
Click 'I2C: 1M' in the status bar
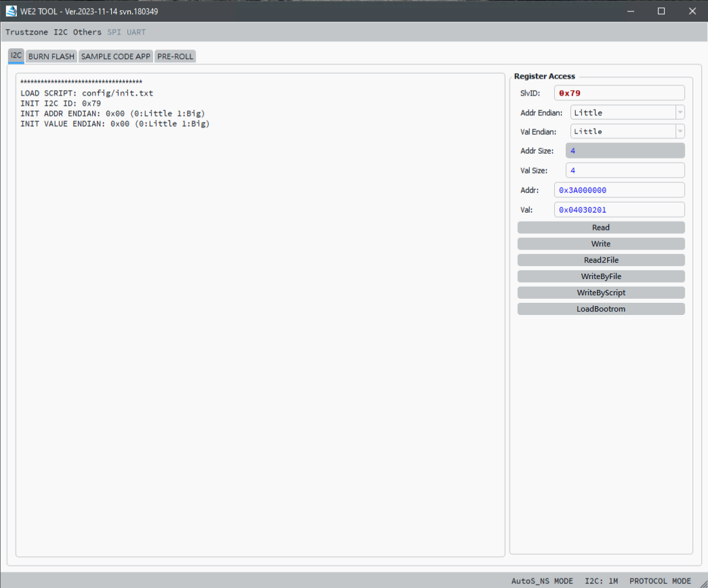[601, 581]
